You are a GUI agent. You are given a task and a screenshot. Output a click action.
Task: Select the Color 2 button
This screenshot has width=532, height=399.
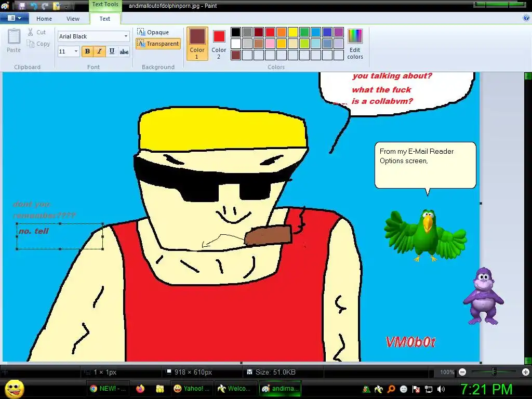[219, 44]
